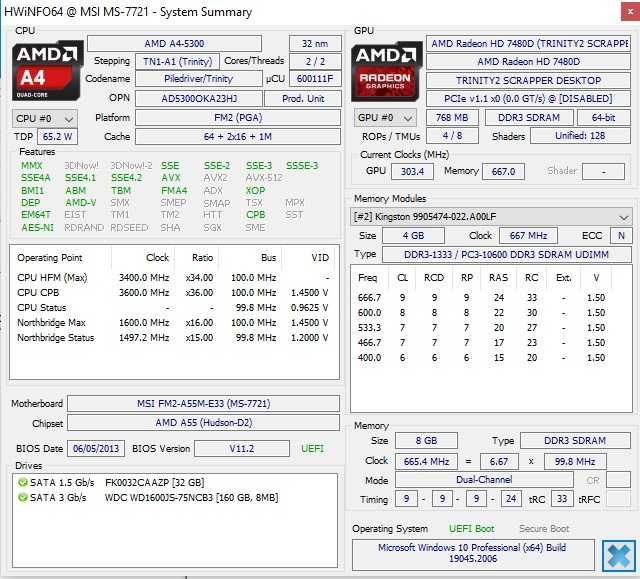Click the EM64T feature label
640x579 pixels.
point(36,215)
